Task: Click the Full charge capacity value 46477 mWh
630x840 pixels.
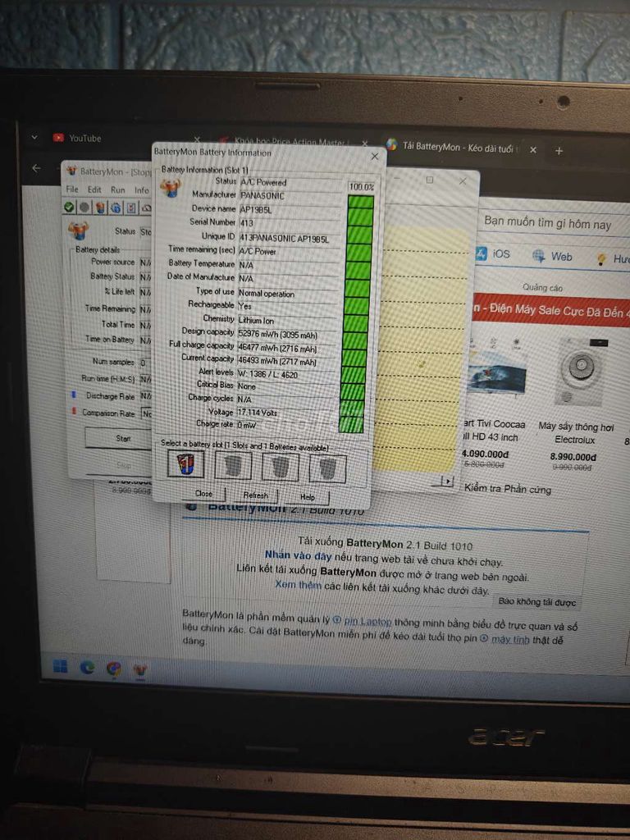Action: (x=277, y=348)
